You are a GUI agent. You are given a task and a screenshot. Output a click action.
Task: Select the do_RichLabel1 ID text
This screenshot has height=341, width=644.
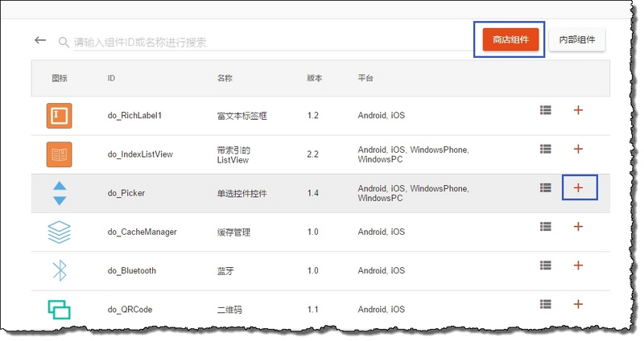pyautogui.click(x=134, y=116)
